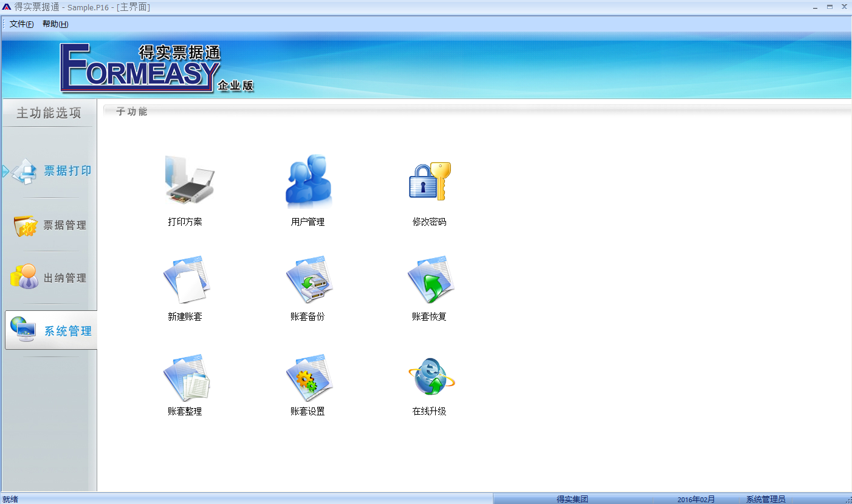Open the 帮助(H) menu
The image size is (852, 504).
[55, 24]
